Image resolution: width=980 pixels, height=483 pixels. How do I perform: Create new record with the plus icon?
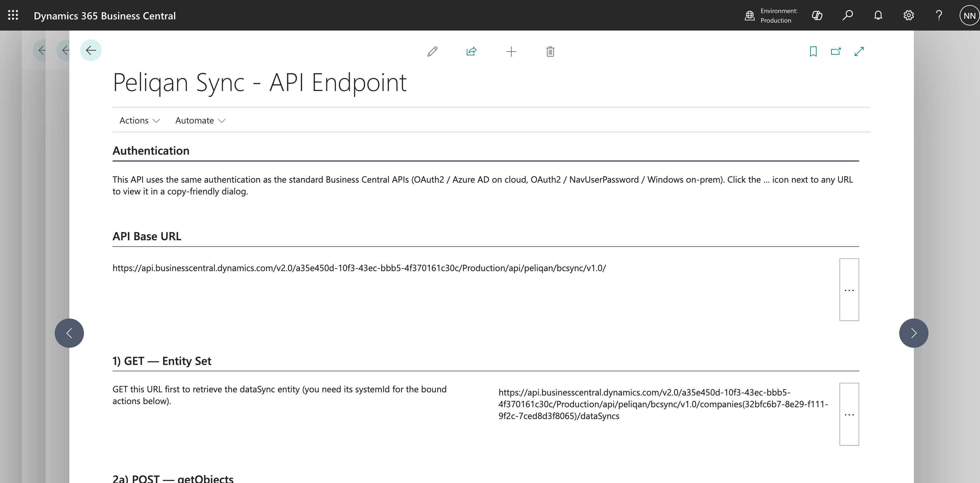[511, 51]
